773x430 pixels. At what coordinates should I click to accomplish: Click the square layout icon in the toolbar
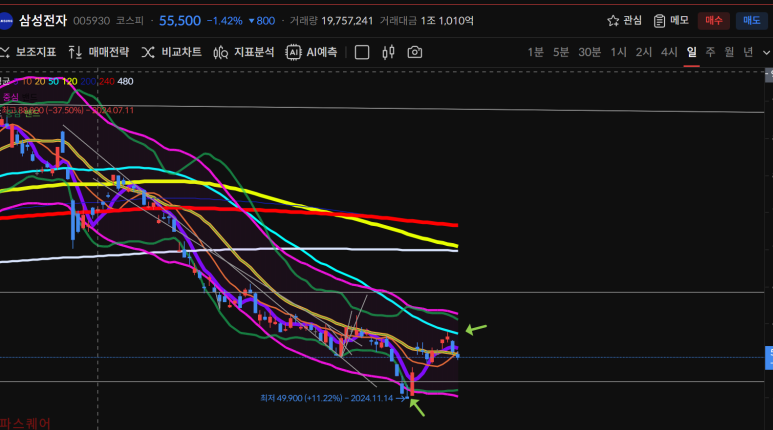click(x=362, y=52)
